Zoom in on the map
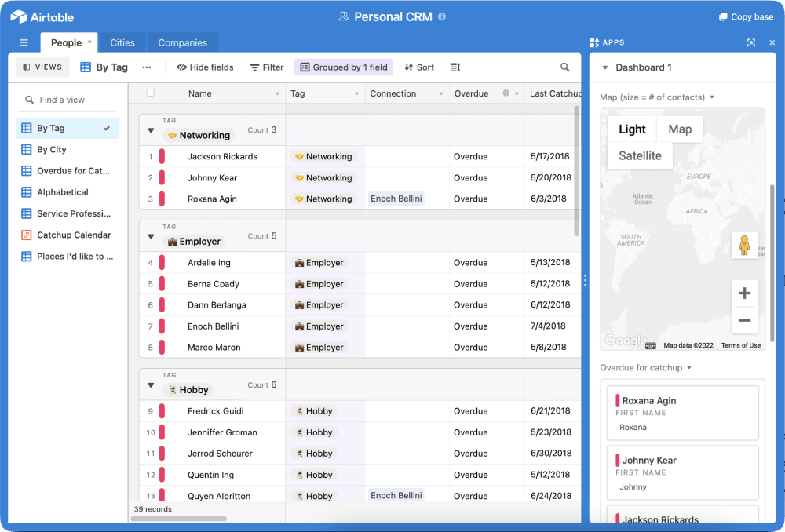 pyautogui.click(x=744, y=293)
